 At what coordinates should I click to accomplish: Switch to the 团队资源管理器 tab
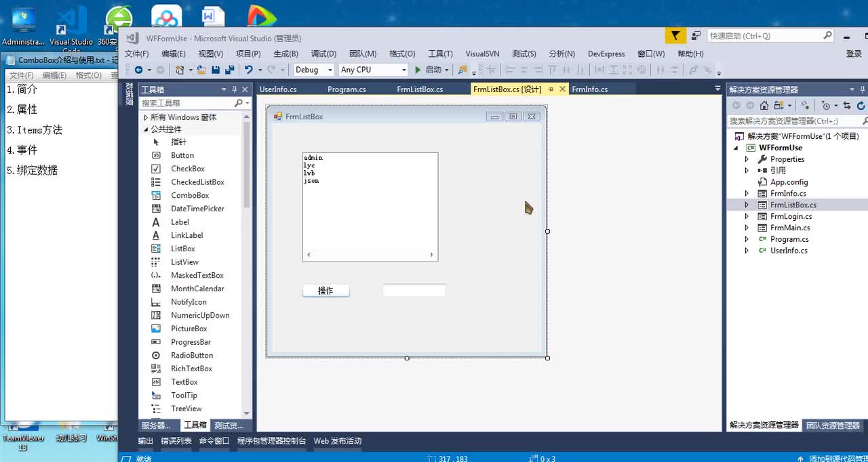tap(832, 425)
